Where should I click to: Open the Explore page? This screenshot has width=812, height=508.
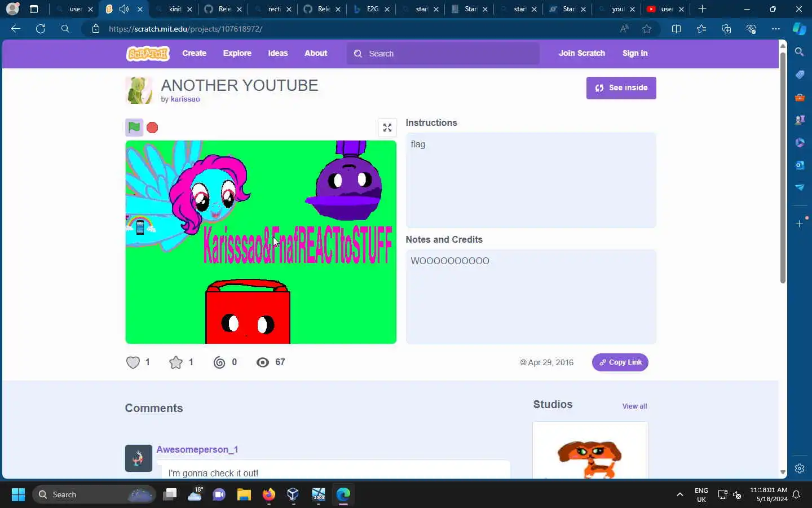(237, 54)
